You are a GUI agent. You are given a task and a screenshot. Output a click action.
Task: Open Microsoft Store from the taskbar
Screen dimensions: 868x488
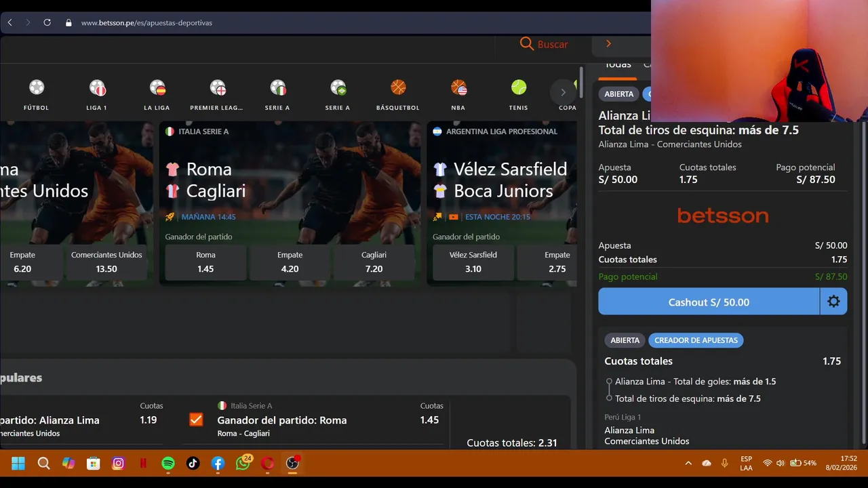(94, 464)
